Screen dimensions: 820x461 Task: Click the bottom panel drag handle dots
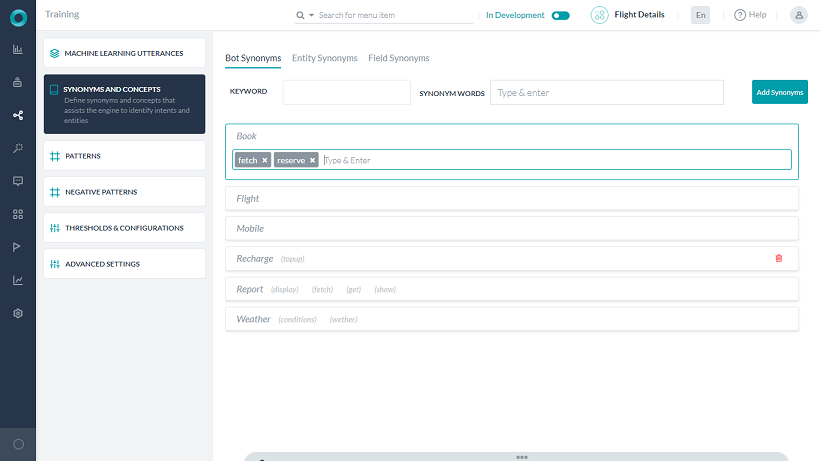522,457
